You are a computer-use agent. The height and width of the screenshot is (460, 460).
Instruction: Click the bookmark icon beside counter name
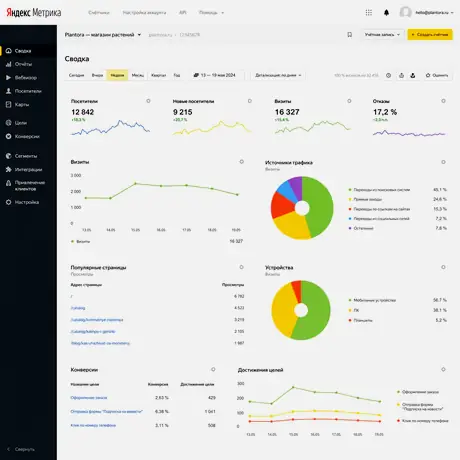pos(349,35)
